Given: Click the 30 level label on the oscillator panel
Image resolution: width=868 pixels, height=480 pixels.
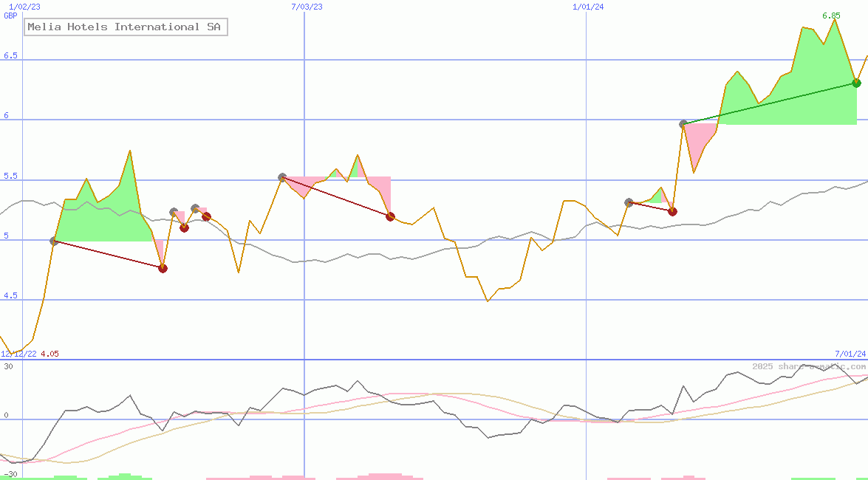Looking at the screenshot, I should pos(8,366).
